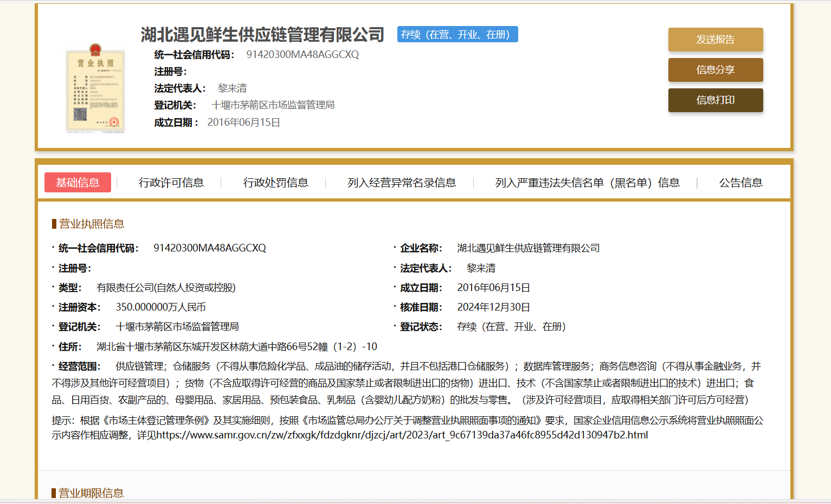Screen dimensions: 831x504
Task: Open the 行政处罚信息 tab
Action: click(275, 183)
